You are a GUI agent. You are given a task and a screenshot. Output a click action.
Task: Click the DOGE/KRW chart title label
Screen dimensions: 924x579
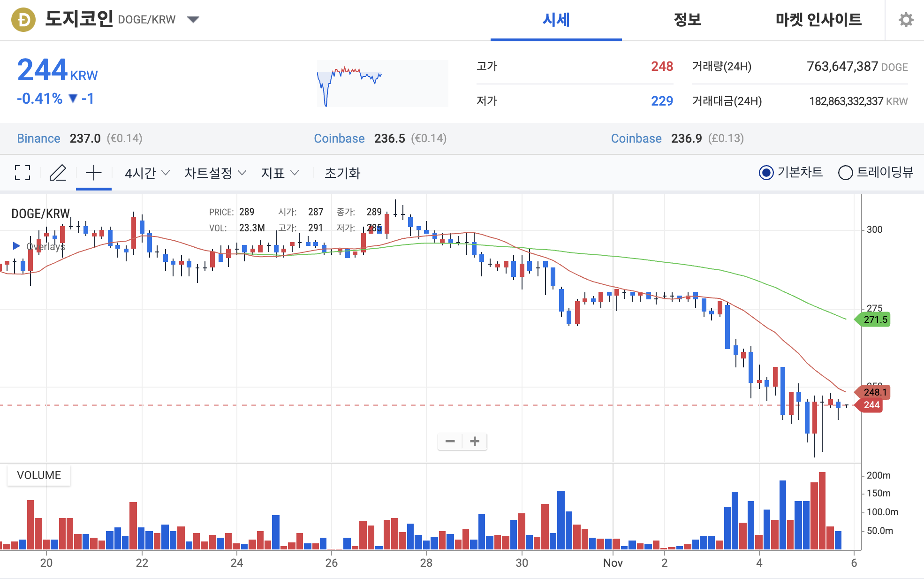coord(40,214)
